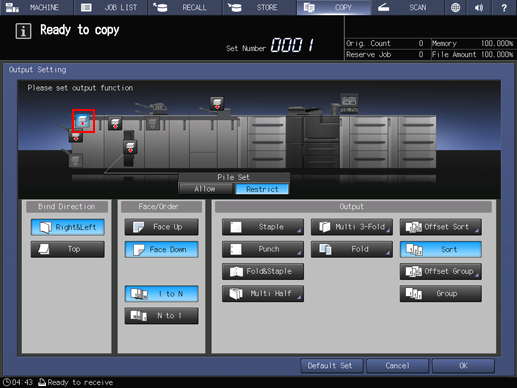The image size is (517, 388).
Task: Choose 1 to N page order
Action: [x=161, y=294]
